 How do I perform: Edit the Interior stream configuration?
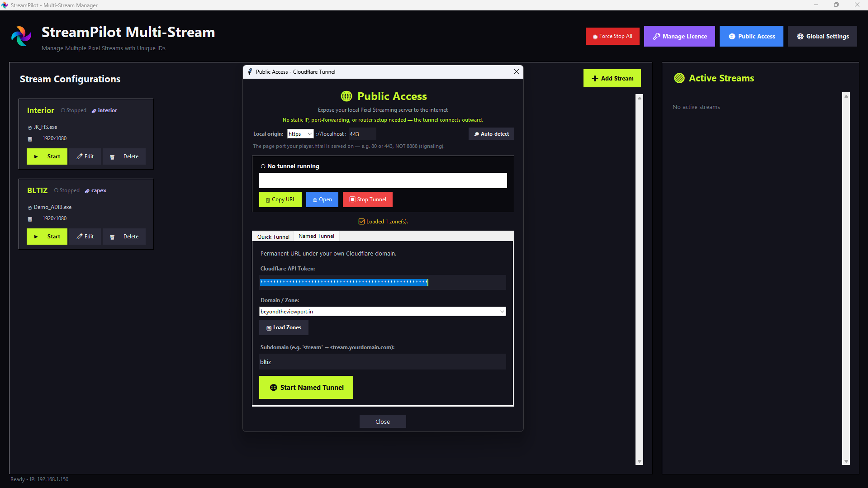85,156
